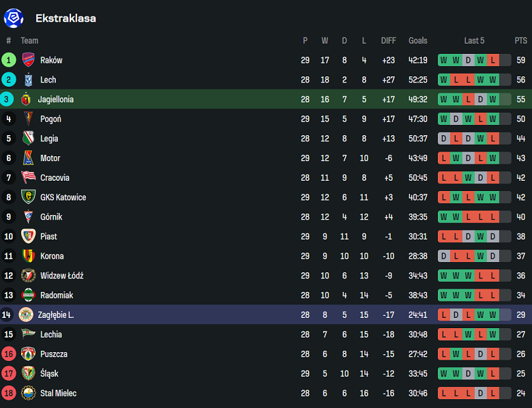Screen dimensions: 532x408
Task: Click the Ekstraklasa league logo icon
Action: (14, 18)
